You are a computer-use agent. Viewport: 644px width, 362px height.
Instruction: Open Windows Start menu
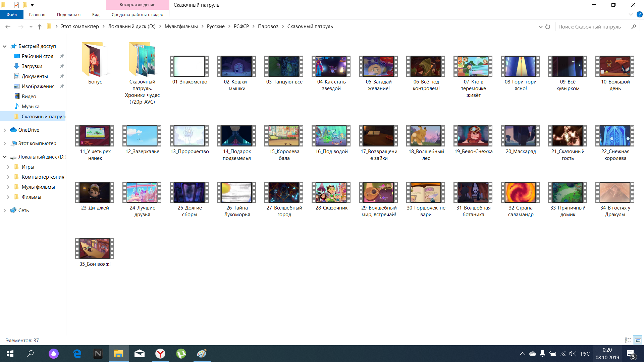[10, 354]
